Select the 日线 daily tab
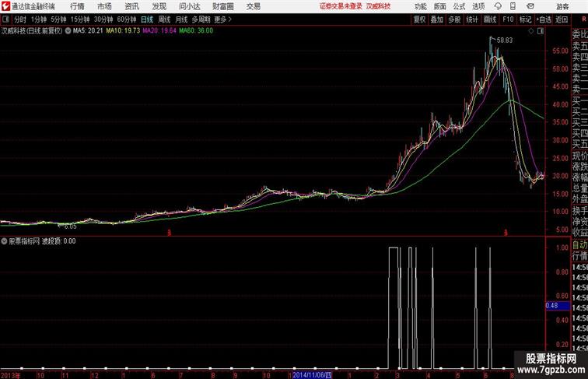588x379 pixels. pyautogui.click(x=147, y=19)
